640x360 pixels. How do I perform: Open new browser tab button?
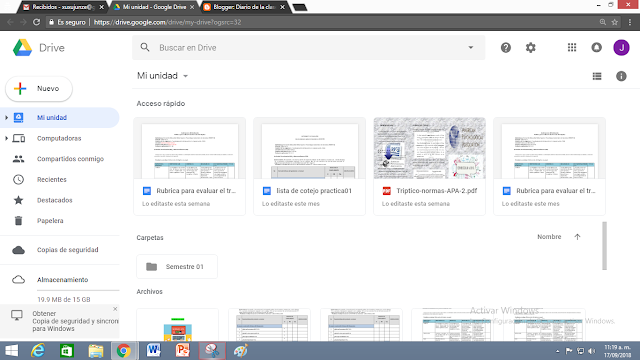[300, 7]
